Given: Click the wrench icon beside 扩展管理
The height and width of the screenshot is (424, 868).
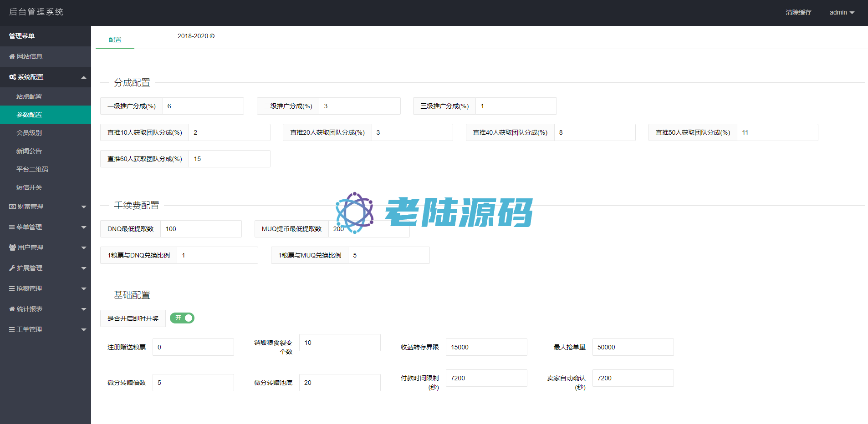Looking at the screenshot, I should [x=12, y=268].
